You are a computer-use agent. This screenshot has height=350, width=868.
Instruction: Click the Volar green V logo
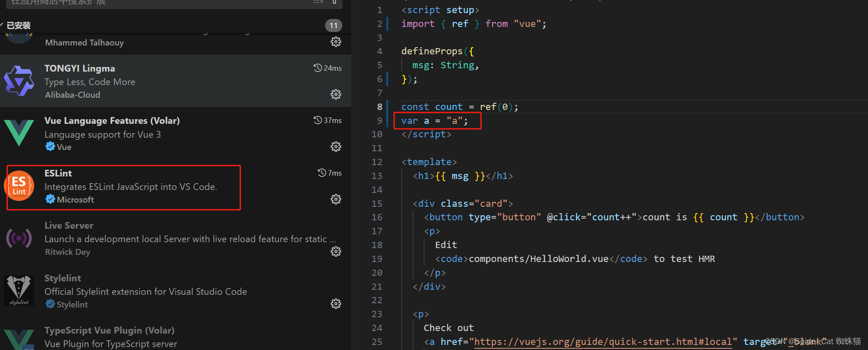point(19,133)
